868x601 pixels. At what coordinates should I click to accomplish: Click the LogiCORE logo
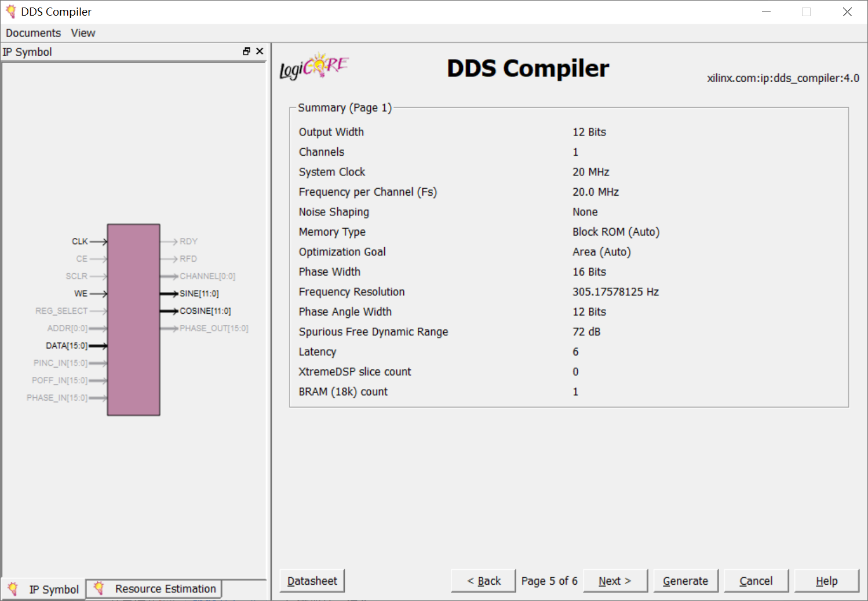click(314, 67)
